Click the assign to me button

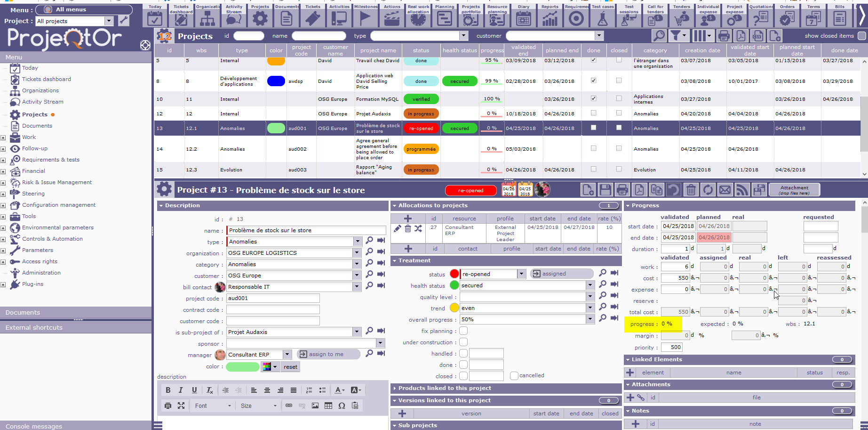tap(328, 355)
